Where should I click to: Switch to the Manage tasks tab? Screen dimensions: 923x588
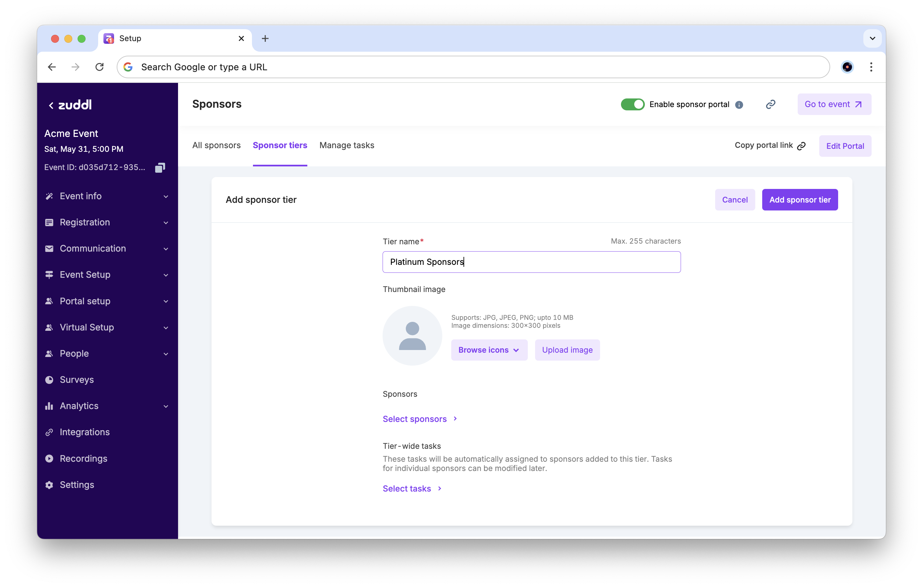[x=346, y=145]
